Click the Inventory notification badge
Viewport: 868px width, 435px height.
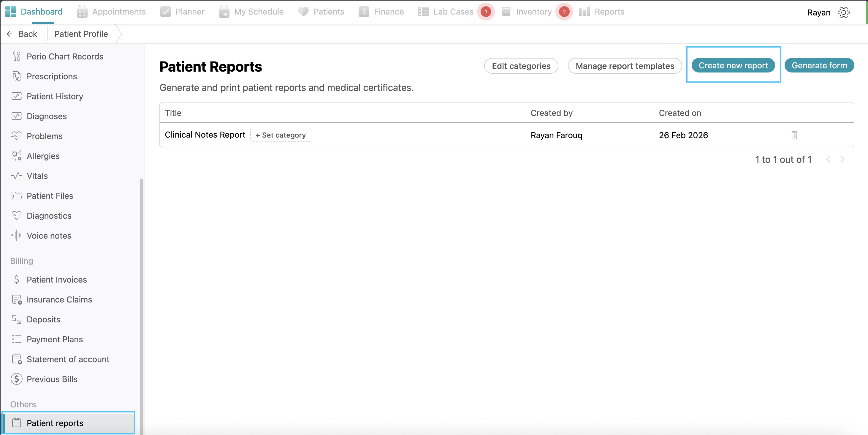(x=564, y=12)
